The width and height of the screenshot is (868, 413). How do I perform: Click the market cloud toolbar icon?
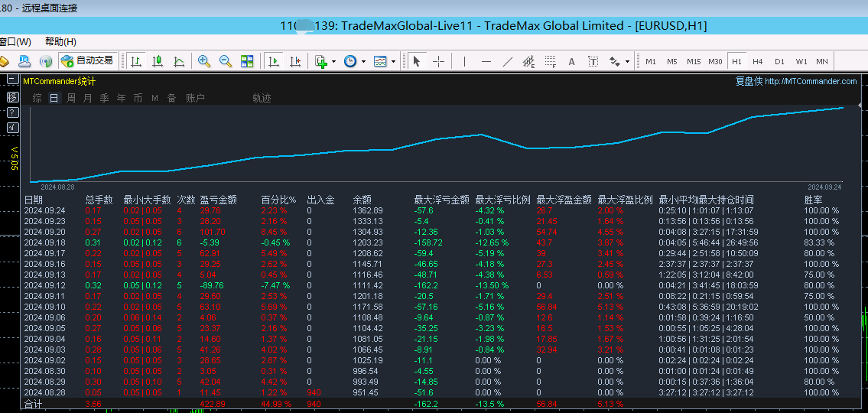(25, 61)
